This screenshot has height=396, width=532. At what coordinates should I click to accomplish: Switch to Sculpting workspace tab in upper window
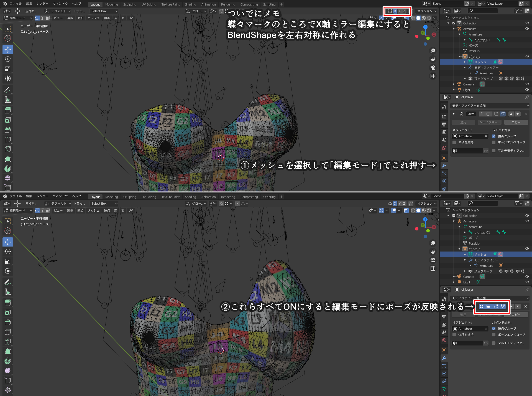130,4
